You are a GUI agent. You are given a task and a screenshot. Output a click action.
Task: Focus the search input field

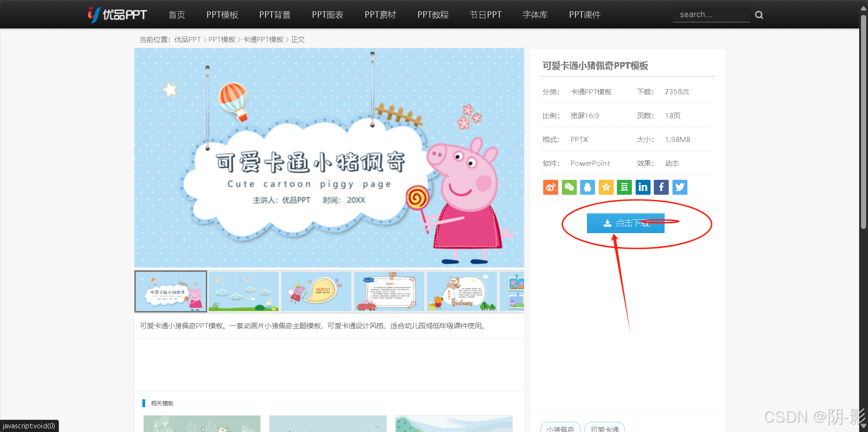712,15
